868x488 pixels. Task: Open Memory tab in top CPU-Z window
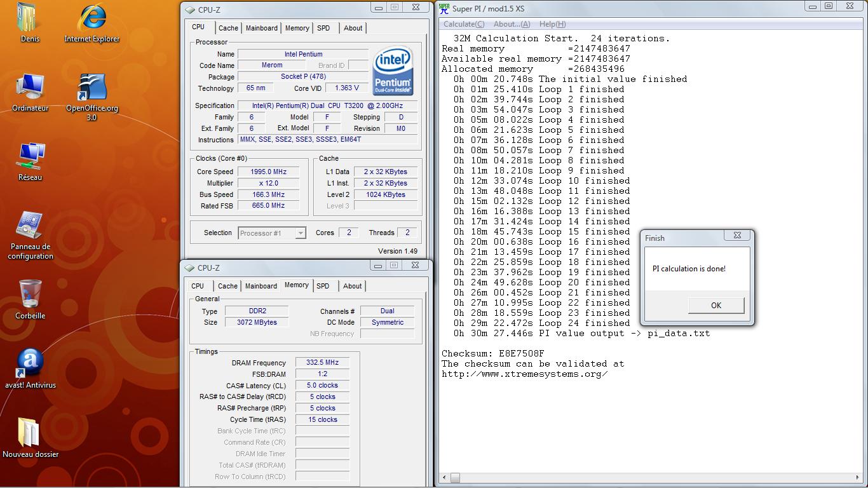click(x=297, y=28)
